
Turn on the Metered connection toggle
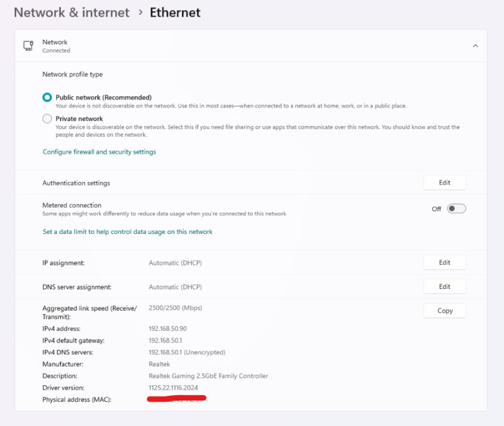[456, 209]
